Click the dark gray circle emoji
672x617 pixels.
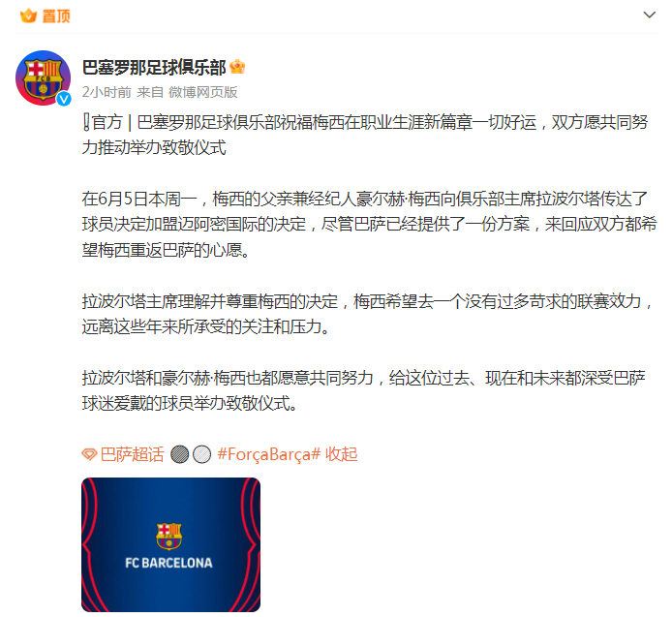point(179,454)
